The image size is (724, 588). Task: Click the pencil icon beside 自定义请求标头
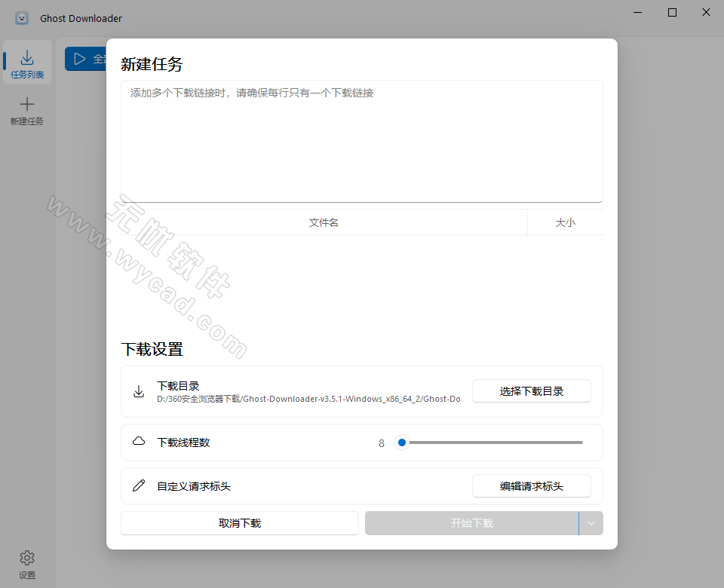(139, 485)
